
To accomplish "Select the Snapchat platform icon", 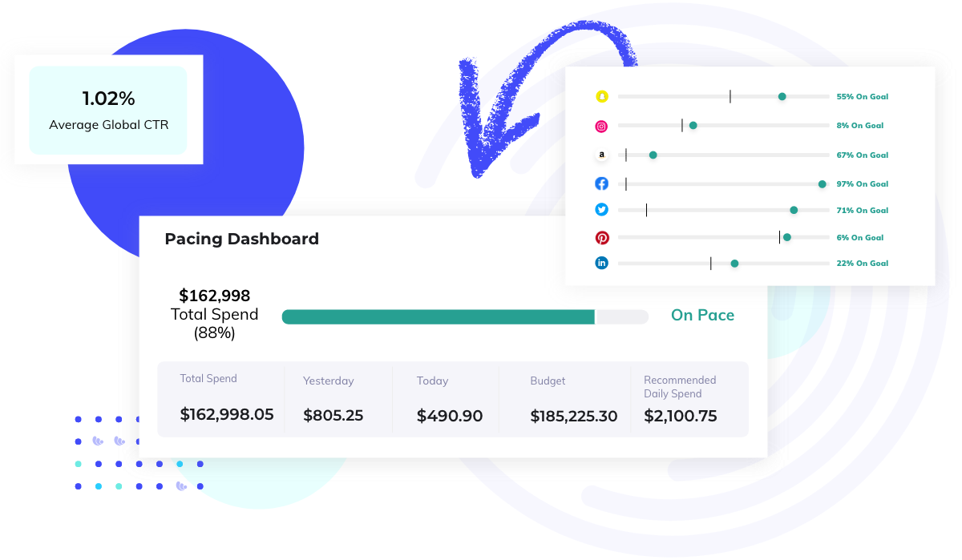I will tap(601, 96).
